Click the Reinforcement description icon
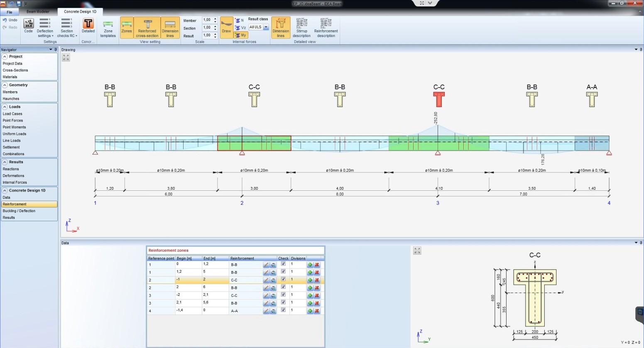Viewport: 644px width, 348px height. click(326, 28)
